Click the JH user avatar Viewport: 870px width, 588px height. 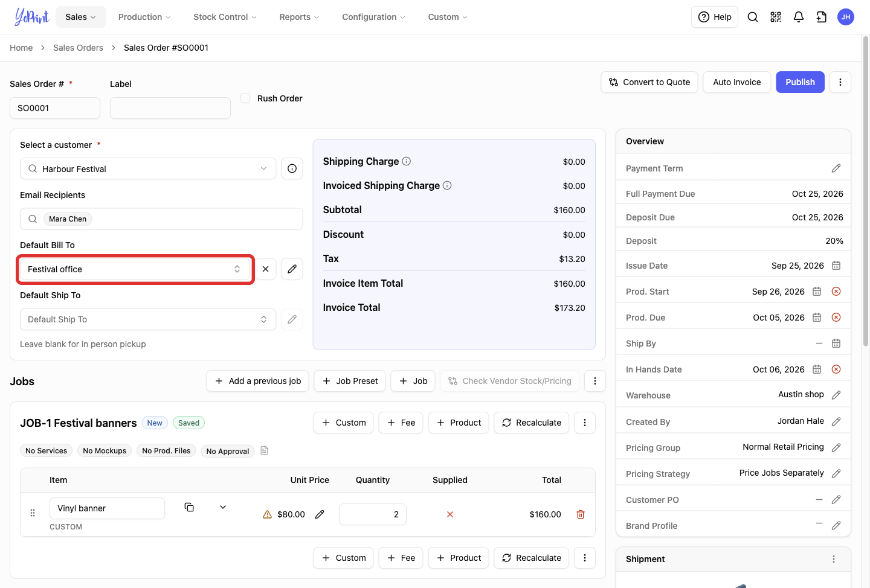pos(846,17)
